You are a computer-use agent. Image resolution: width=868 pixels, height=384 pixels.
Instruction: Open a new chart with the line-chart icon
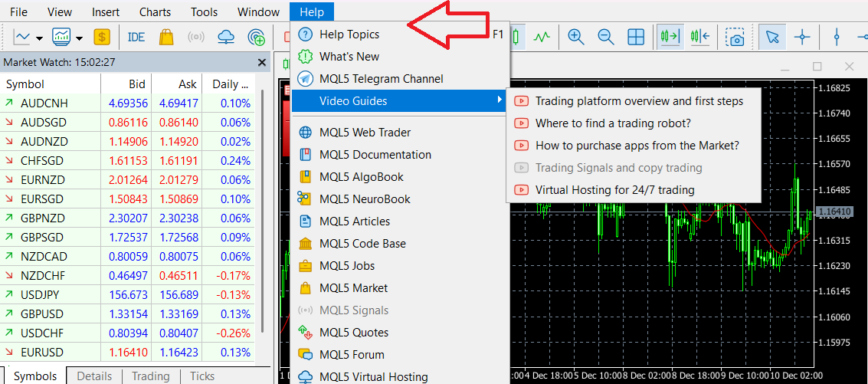(22, 37)
